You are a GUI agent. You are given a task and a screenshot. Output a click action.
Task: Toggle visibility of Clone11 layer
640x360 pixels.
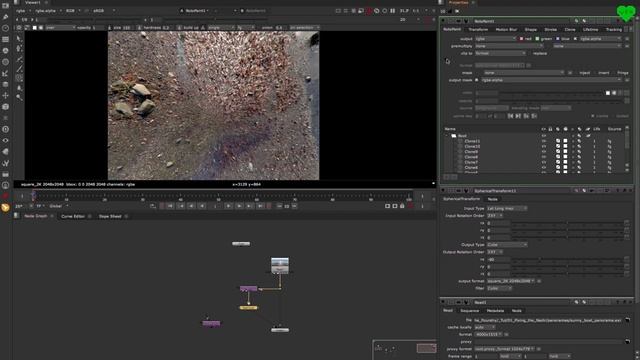(544, 141)
